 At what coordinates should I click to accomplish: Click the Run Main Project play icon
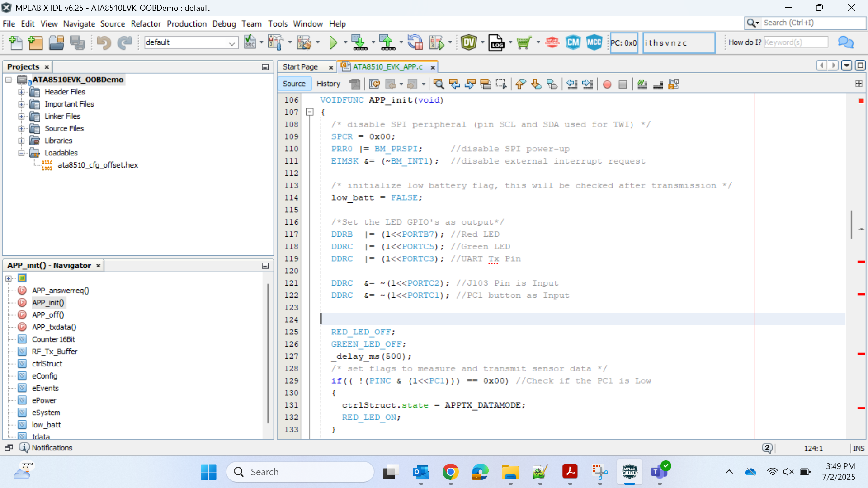click(333, 43)
